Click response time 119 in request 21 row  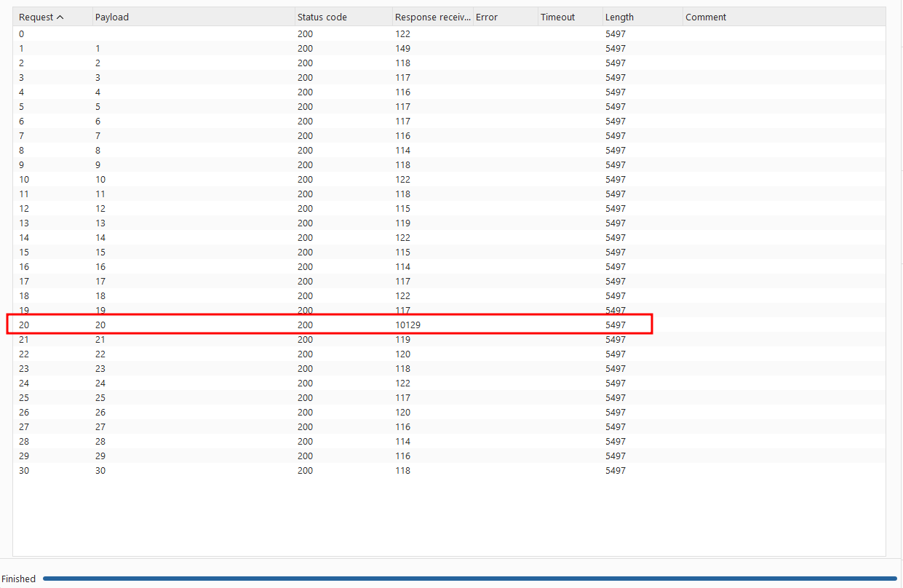click(402, 339)
